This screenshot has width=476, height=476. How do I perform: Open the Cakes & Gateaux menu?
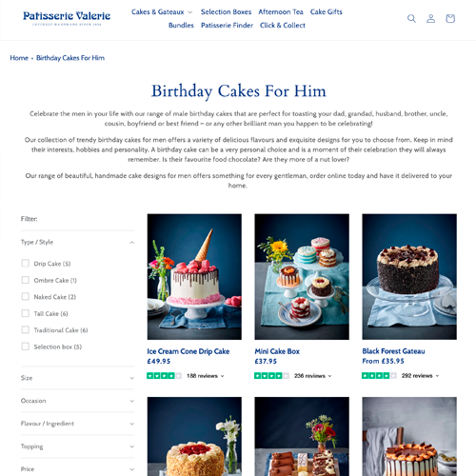[162, 12]
